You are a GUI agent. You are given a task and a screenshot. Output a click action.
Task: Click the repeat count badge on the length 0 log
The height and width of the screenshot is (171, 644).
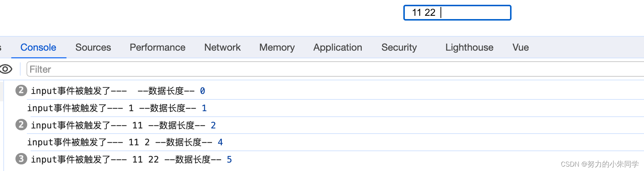point(21,90)
